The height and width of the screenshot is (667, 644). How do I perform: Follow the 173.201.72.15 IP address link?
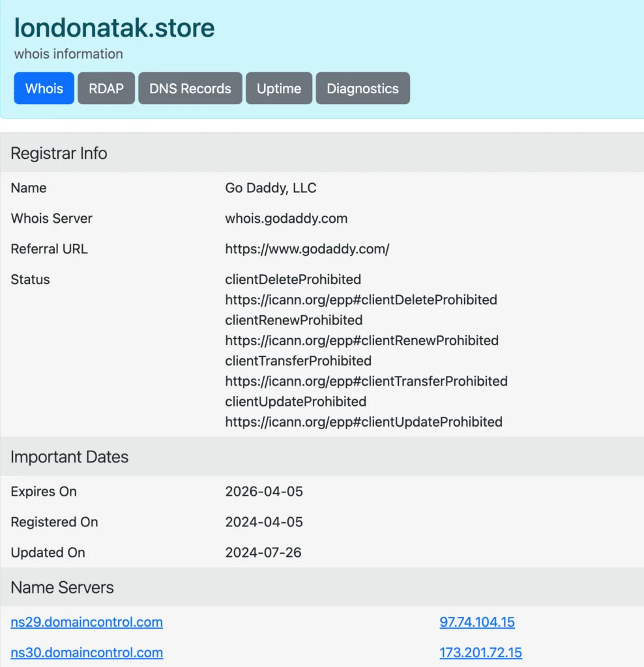tap(480, 653)
